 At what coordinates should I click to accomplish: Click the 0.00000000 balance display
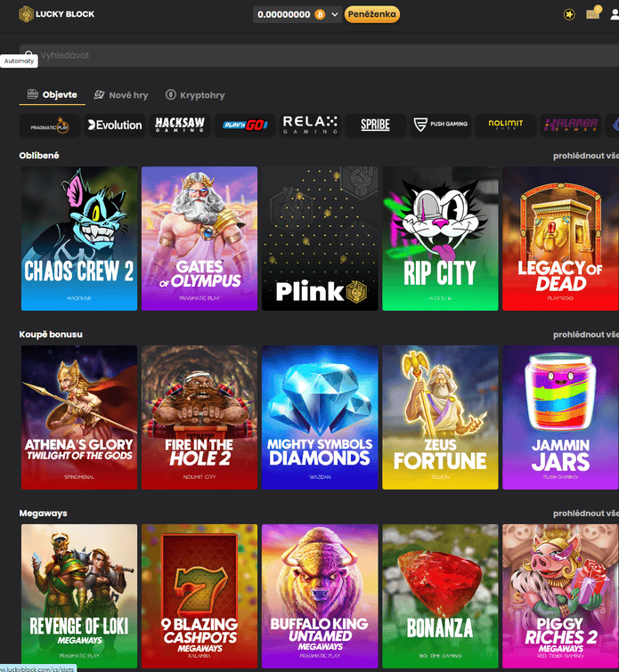284,14
